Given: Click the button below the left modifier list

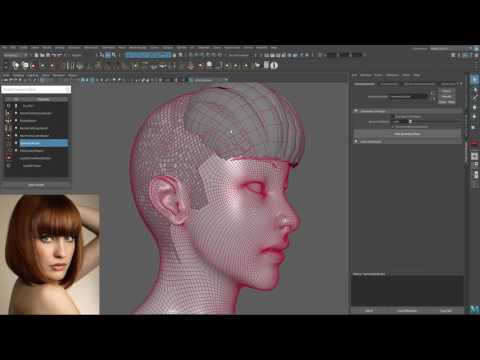Looking at the screenshot, I should coord(36,185).
